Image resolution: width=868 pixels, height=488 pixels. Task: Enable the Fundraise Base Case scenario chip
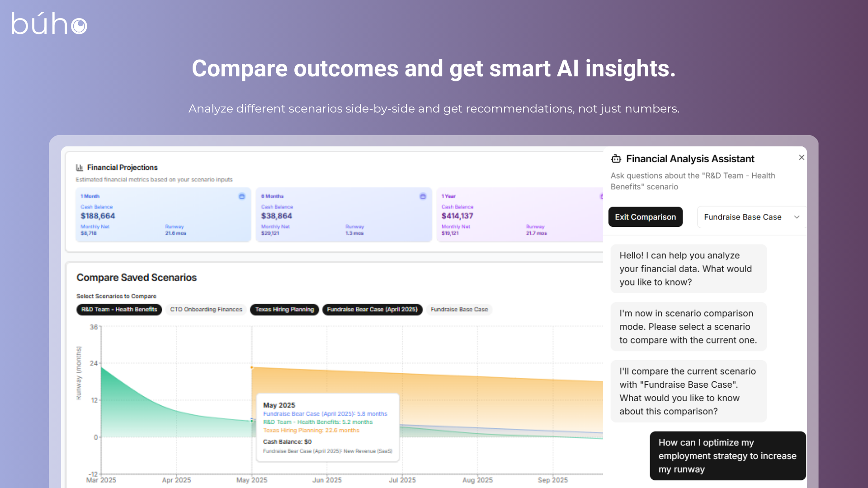pyautogui.click(x=459, y=310)
